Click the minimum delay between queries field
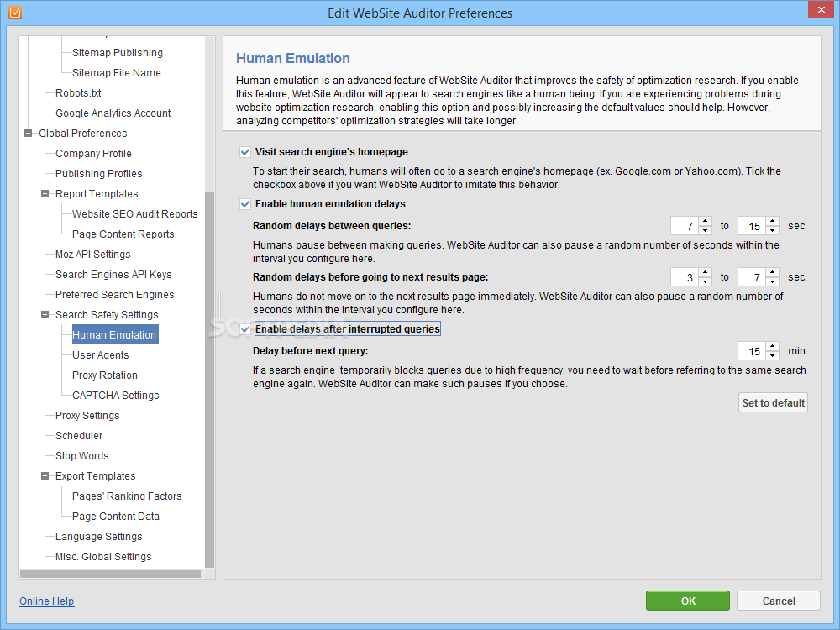 point(685,226)
